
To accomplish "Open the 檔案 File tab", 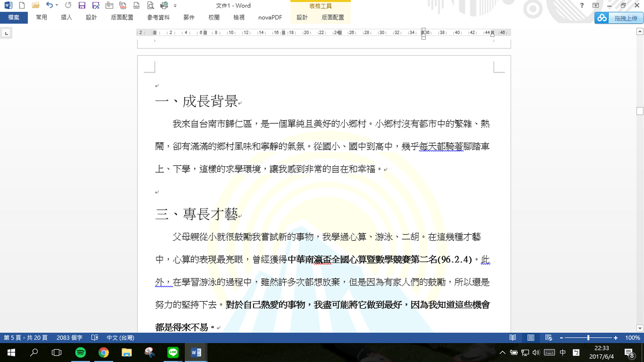I will point(14,17).
